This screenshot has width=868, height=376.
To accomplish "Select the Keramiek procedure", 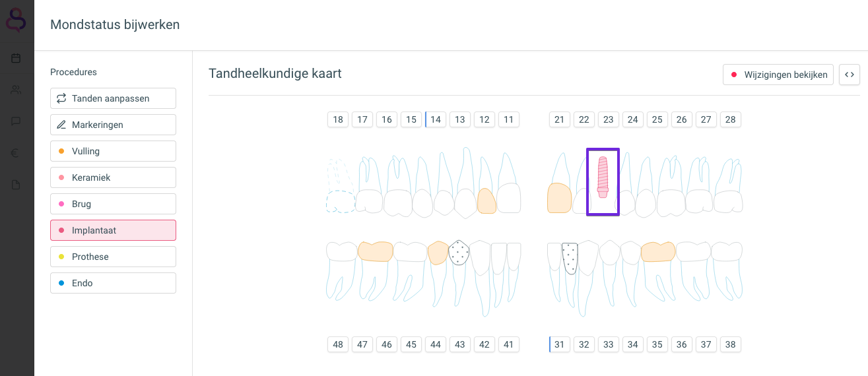I will pyautogui.click(x=113, y=177).
